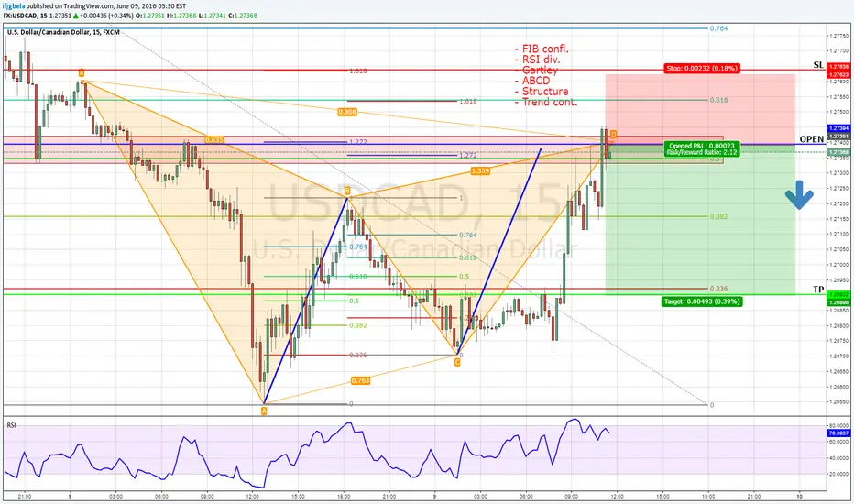Screen dimensions: 854x504
Task: Click the '- Trend cont.' note line
Action: pos(546,102)
